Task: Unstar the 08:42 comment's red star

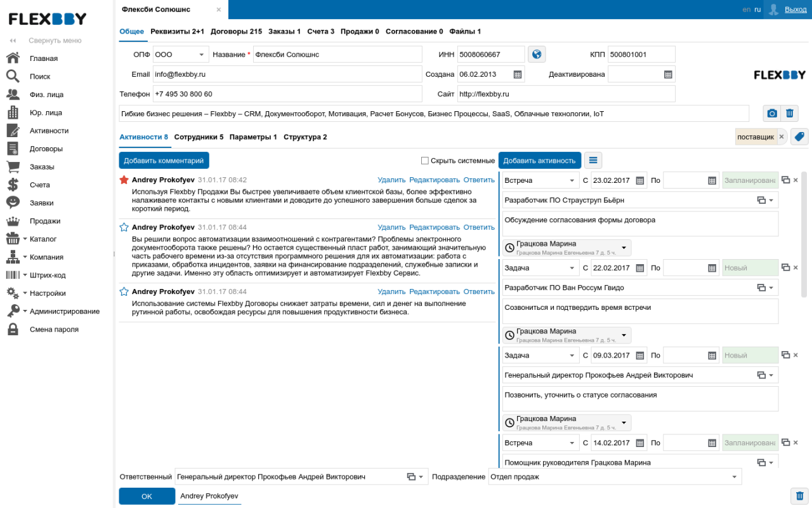Action: pyautogui.click(x=124, y=180)
